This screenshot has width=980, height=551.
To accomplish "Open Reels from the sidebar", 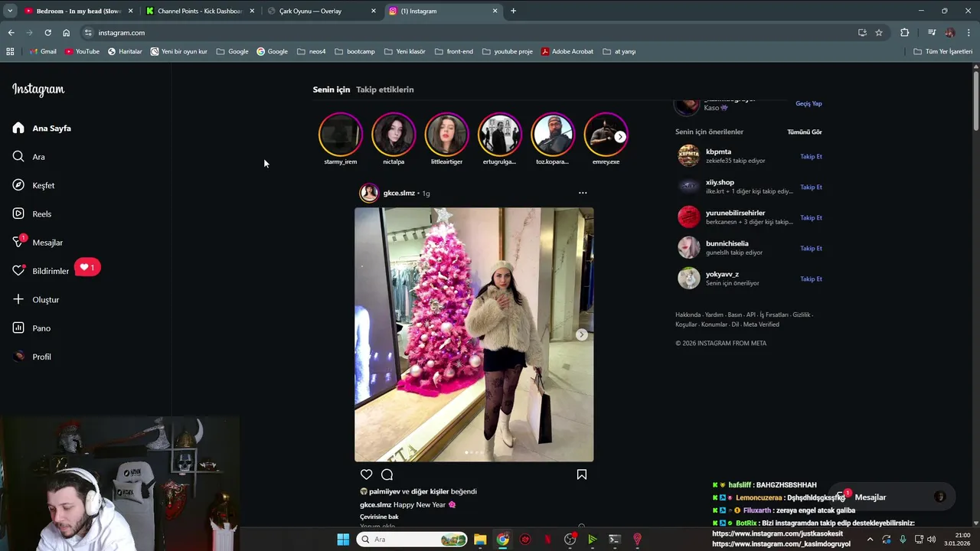I will click(32, 214).
